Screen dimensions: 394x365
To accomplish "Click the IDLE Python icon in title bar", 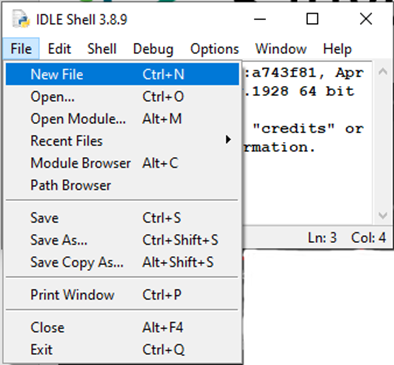I will click(x=19, y=19).
